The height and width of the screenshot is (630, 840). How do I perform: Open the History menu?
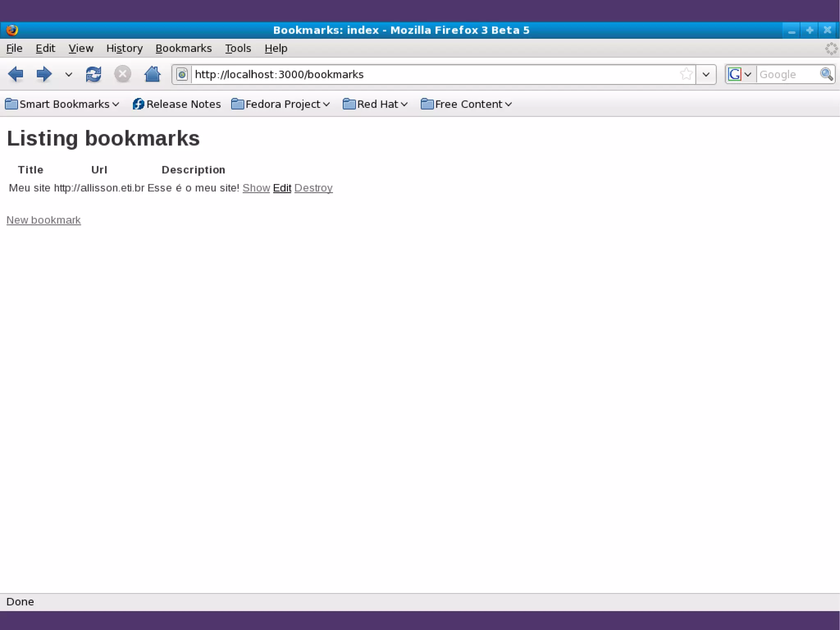[x=124, y=48]
